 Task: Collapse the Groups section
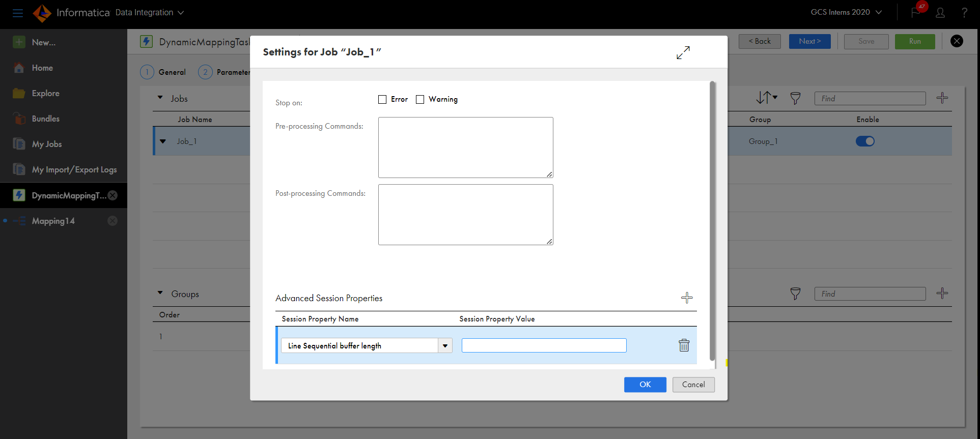click(x=160, y=293)
